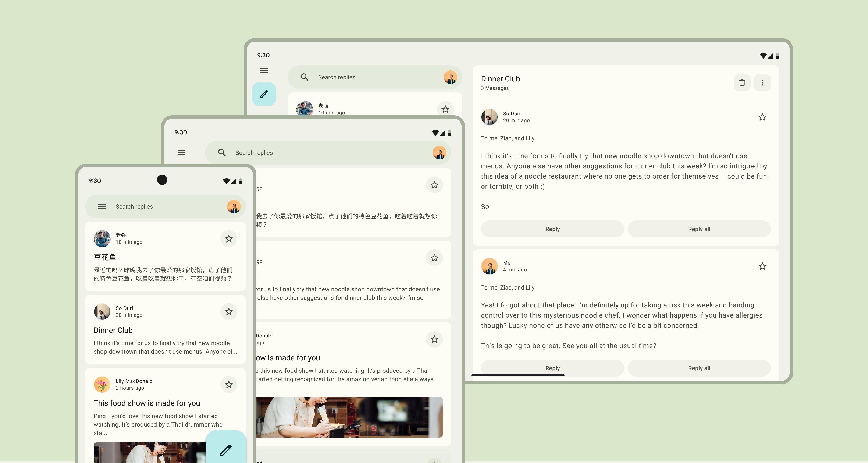The image size is (868, 463).
Task: Star the 'Me' reply in Dinner Club thread
Action: tap(762, 266)
